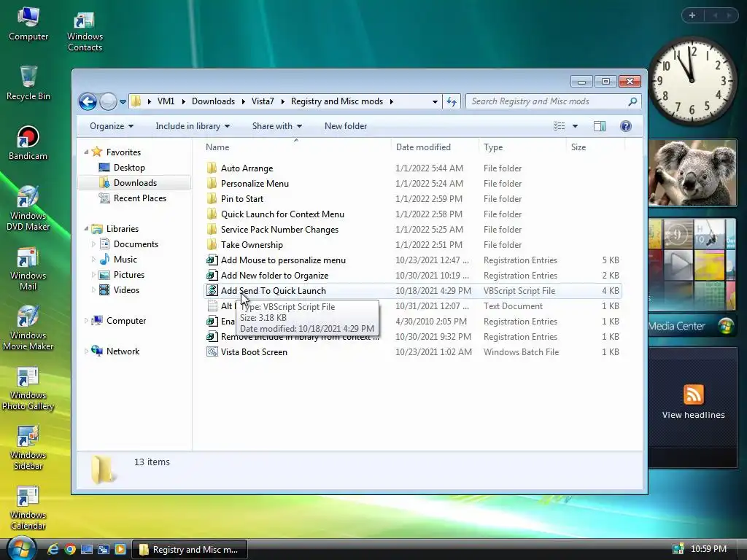Launch Bandicam from the desktop
This screenshot has width=747, height=560.
click(x=28, y=143)
